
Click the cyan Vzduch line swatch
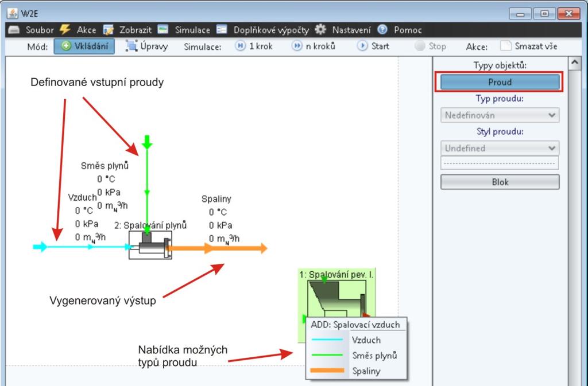point(327,340)
